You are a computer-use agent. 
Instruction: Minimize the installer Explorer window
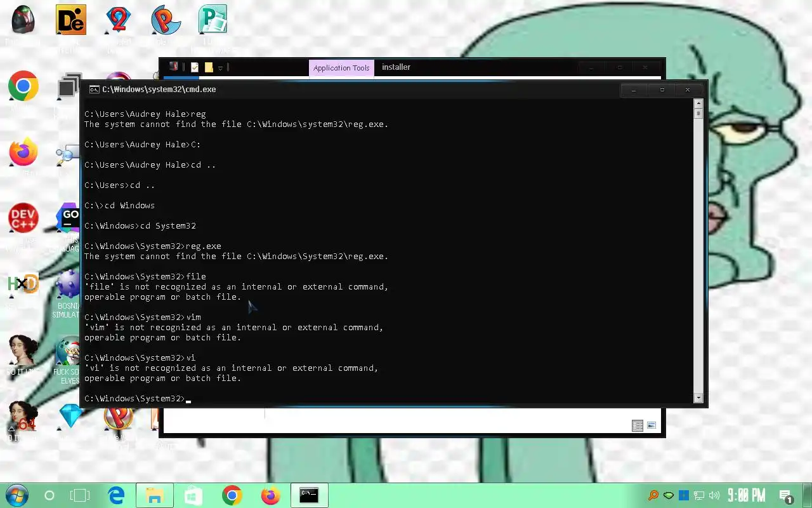[x=591, y=67]
